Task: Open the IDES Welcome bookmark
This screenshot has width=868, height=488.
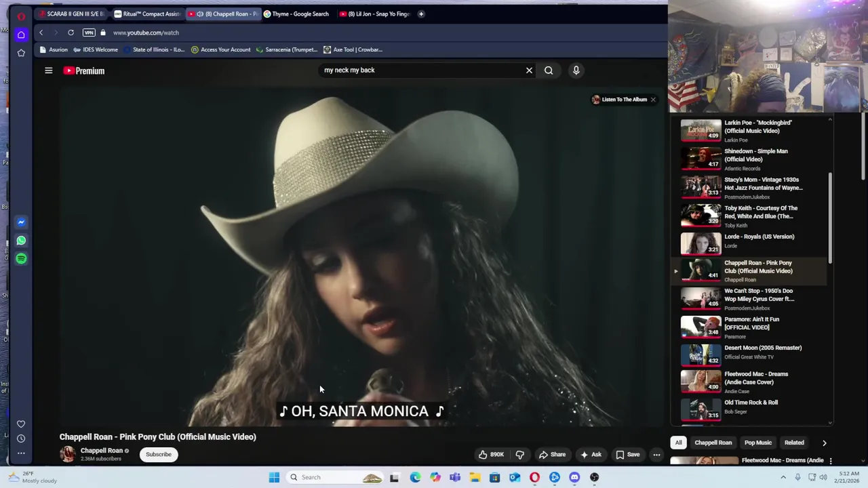Action: [x=96, y=49]
